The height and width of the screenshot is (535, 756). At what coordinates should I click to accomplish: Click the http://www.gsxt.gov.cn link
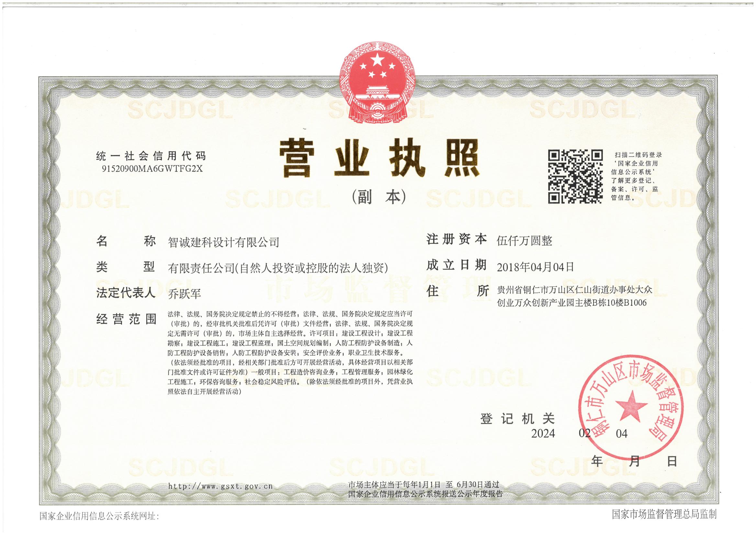click(x=220, y=486)
